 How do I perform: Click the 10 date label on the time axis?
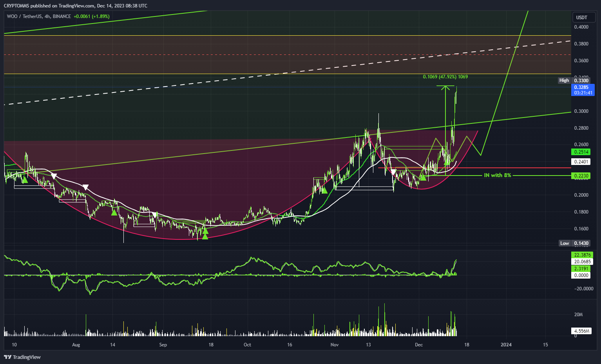[x=14, y=345]
